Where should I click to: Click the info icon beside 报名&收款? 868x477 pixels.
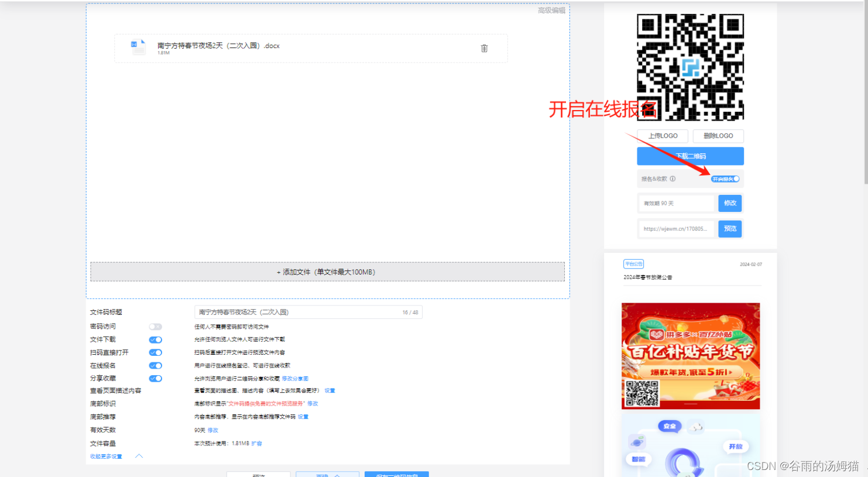pos(673,179)
